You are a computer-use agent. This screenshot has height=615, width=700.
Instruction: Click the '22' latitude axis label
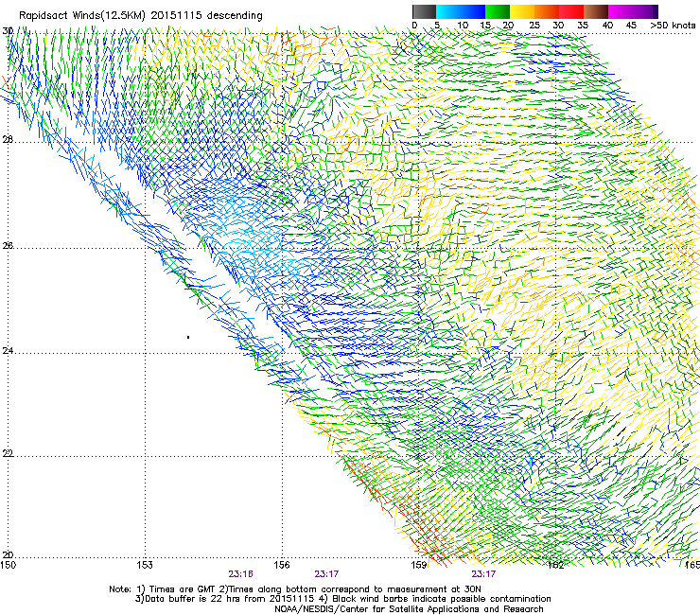(x=8, y=453)
